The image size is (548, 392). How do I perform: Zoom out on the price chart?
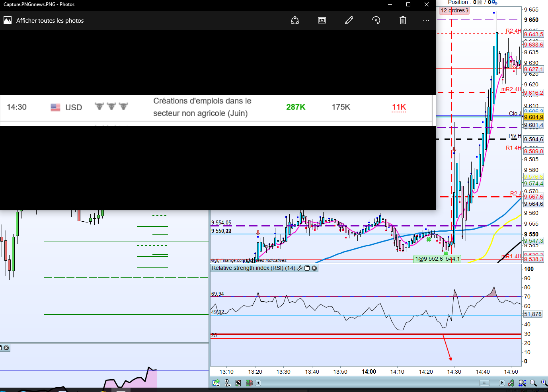533,383
